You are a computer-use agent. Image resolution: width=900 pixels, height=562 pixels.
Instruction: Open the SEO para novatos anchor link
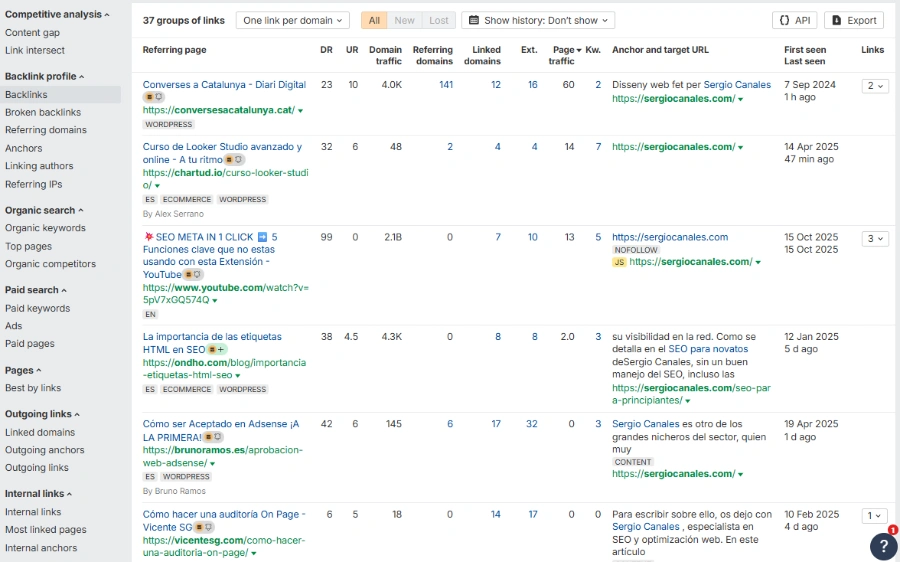[708, 349]
